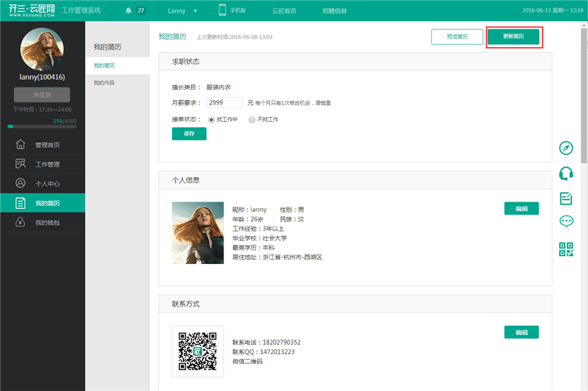Click the 我的简历 document icon

tap(20, 203)
